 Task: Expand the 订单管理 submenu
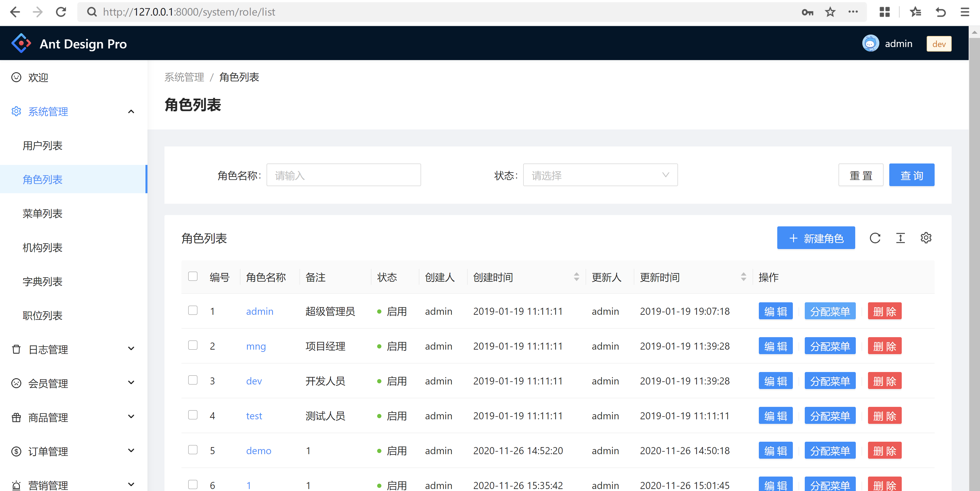(131, 451)
